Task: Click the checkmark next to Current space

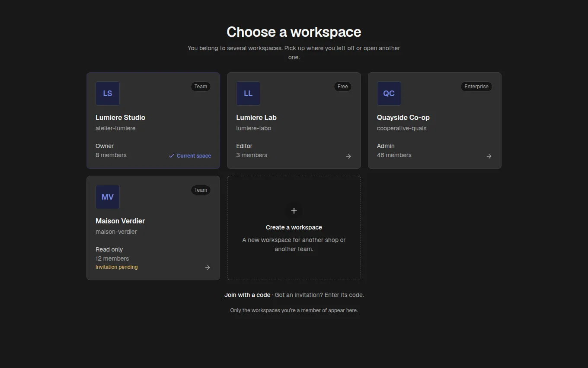Action: tap(172, 156)
